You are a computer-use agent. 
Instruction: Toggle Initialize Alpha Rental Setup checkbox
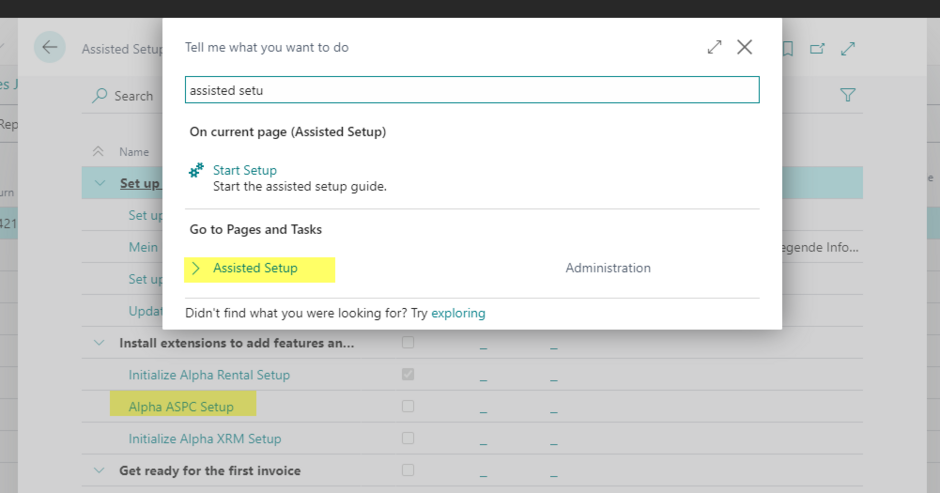pyautogui.click(x=407, y=375)
